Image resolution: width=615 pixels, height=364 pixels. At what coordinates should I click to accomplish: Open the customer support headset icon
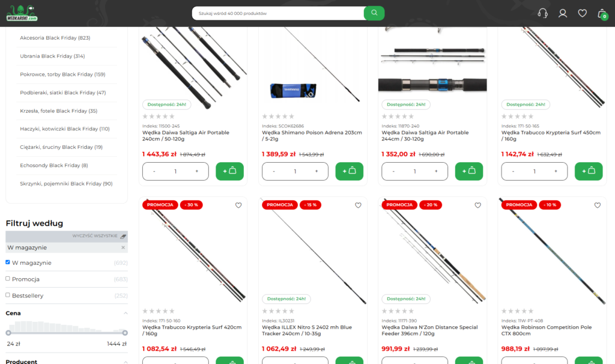pyautogui.click(x=542, y=13)
